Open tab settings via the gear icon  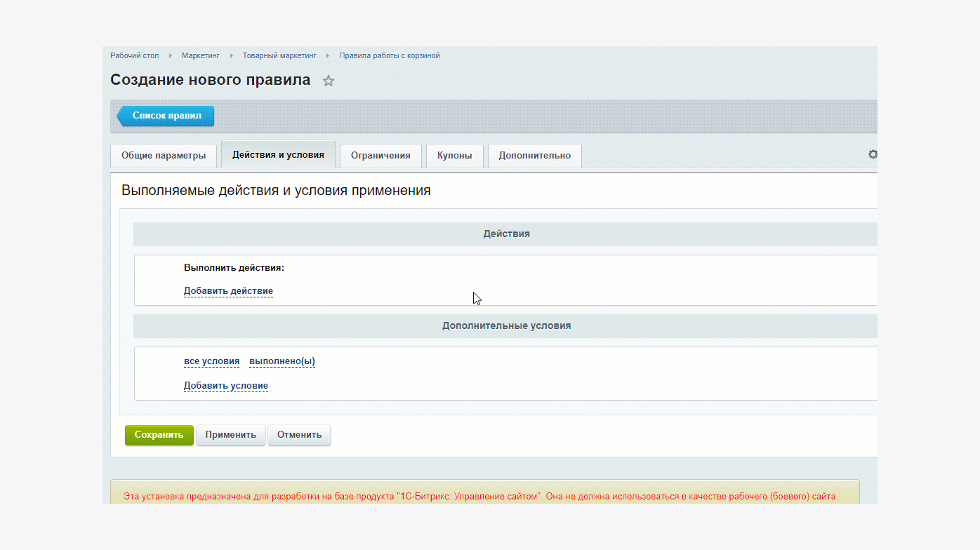pyautogui.click(x=873, y=154)
